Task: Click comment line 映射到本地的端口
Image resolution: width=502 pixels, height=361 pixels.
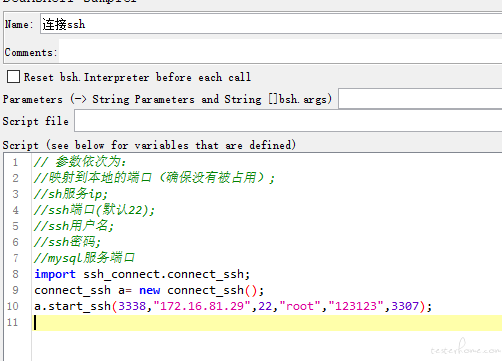Action: click(x=154, y=178)
